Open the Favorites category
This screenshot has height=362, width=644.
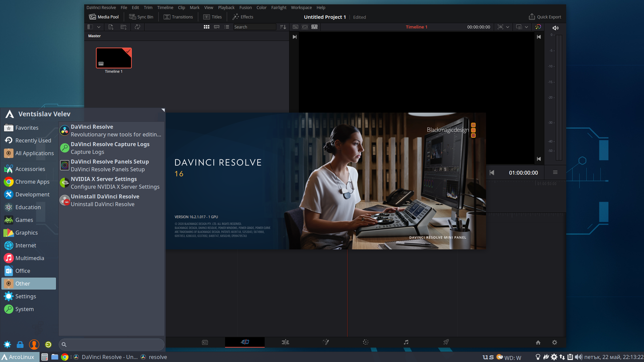click(29, 128)
